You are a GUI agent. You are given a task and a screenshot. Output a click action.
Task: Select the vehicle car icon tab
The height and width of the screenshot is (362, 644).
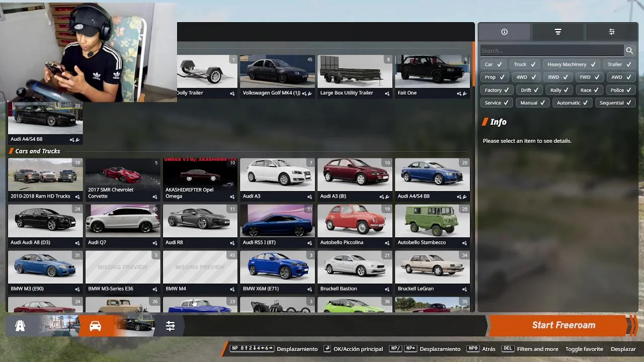(95, 326)
